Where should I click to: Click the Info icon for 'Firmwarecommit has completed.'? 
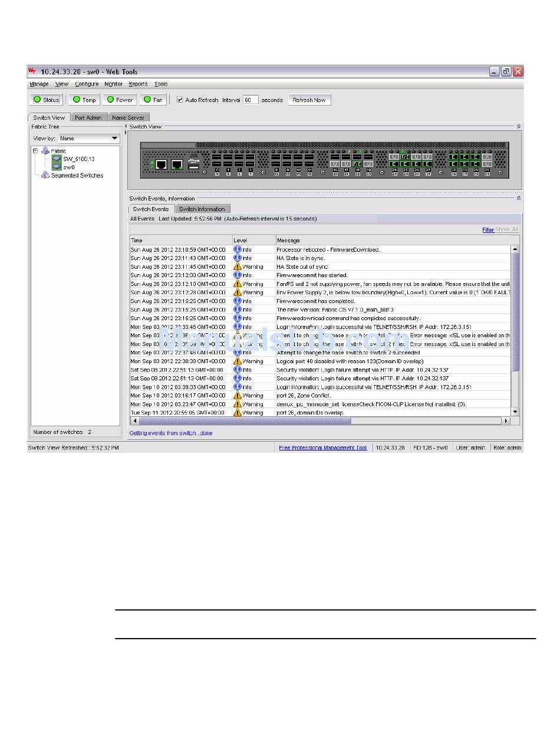pos(238,301)
